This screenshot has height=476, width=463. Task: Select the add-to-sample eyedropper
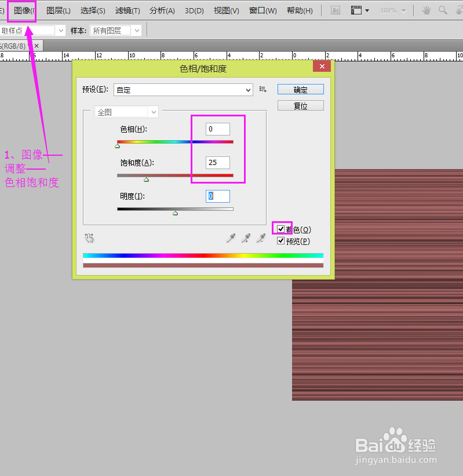246,239
